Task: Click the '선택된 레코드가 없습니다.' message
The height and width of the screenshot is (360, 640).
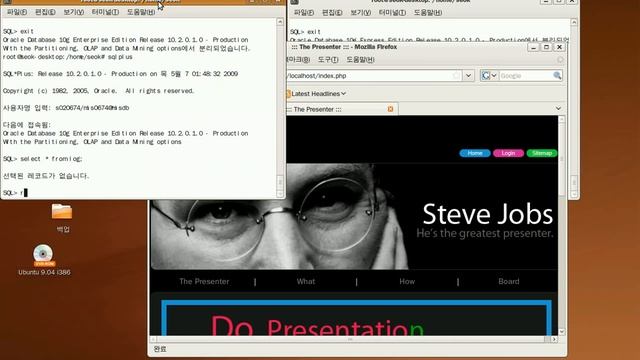Action: [46, 176]
